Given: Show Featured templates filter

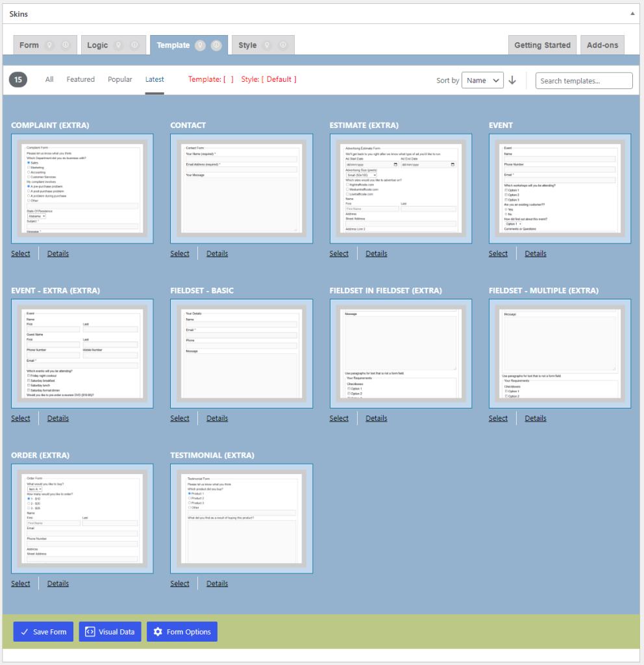Looking at the screenshot, I should click(80, 79).
